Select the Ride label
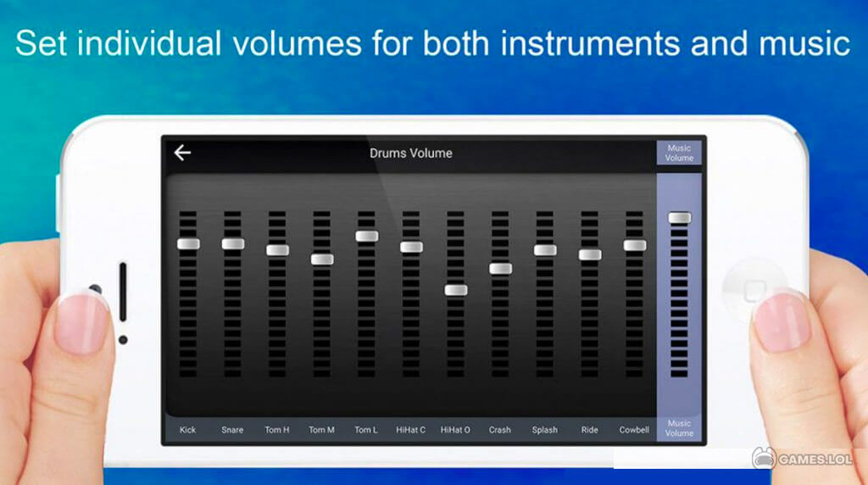 [x=590, y=430]
